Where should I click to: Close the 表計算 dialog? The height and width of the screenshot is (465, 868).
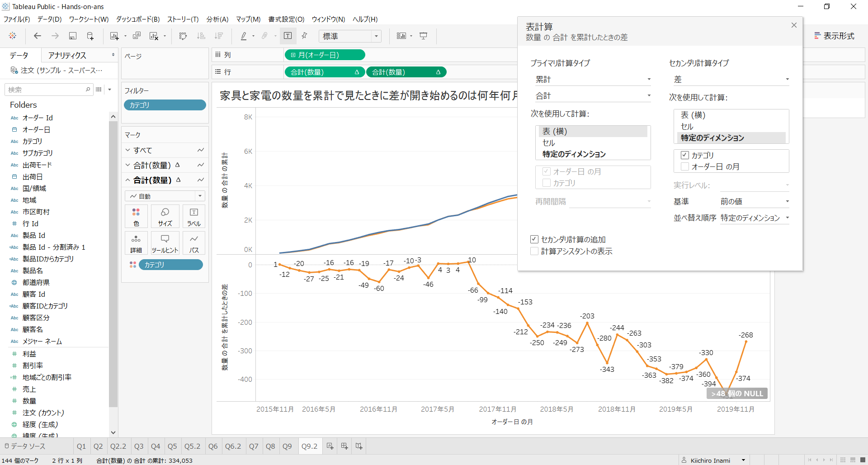[x=794, y=25]
